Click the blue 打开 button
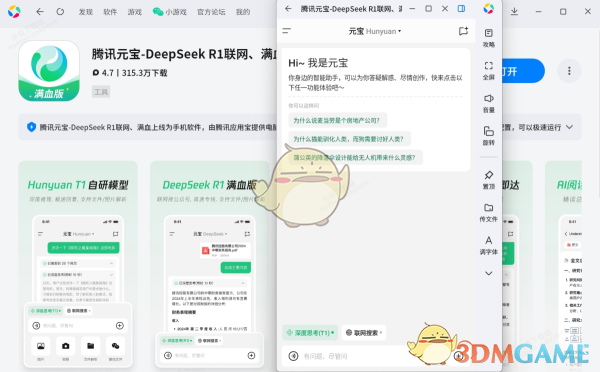The image size is (600, 372). point(523,71)
